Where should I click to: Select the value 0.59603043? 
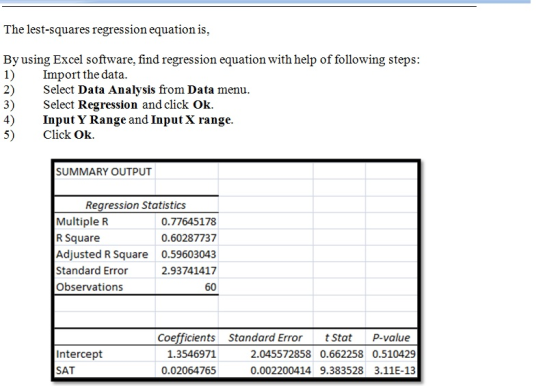(189, 254)
